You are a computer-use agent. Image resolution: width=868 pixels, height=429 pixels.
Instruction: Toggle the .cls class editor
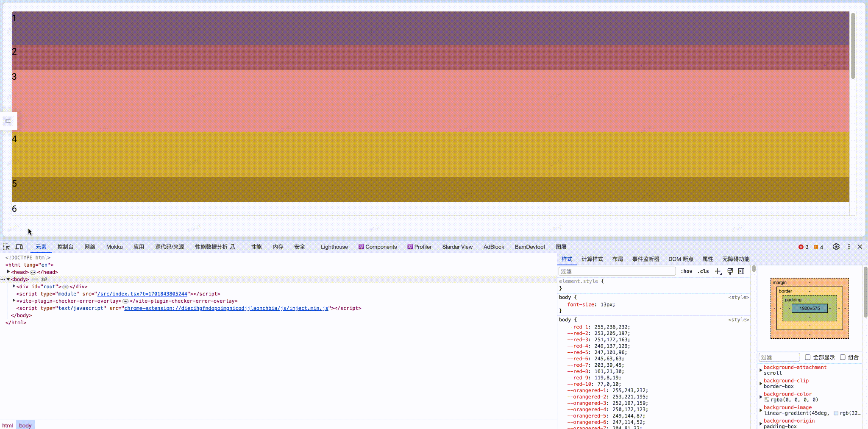pos(703,271)
